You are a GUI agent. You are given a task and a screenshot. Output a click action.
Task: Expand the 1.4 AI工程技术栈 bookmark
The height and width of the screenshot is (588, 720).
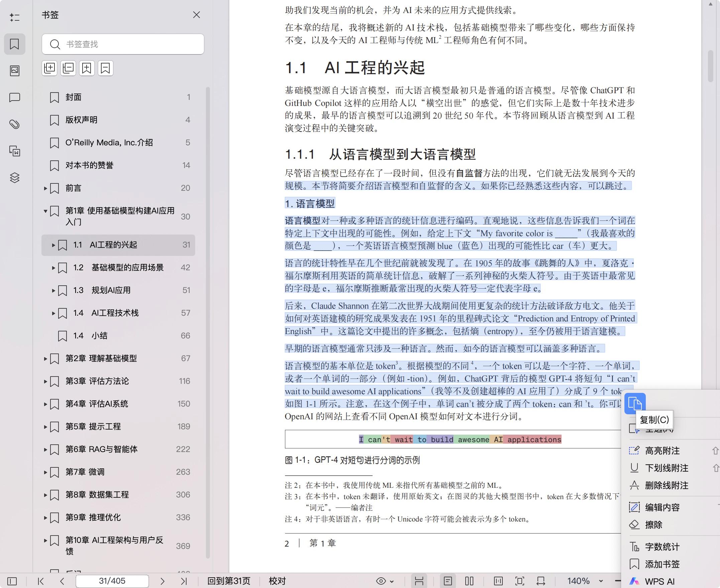tap(53, 313)
